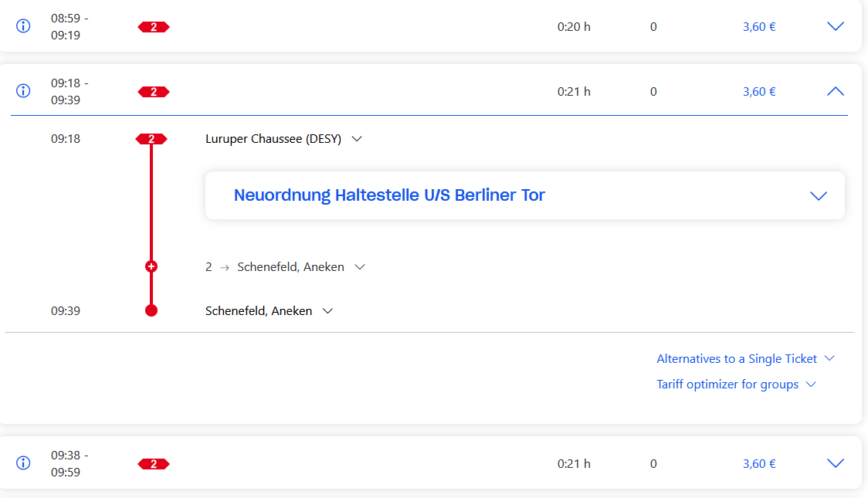The height and width of the screenshot is (498, 868).
Task: Click the 3,60 € price of 08:59 trip
Action: click(x=759, y=26)
